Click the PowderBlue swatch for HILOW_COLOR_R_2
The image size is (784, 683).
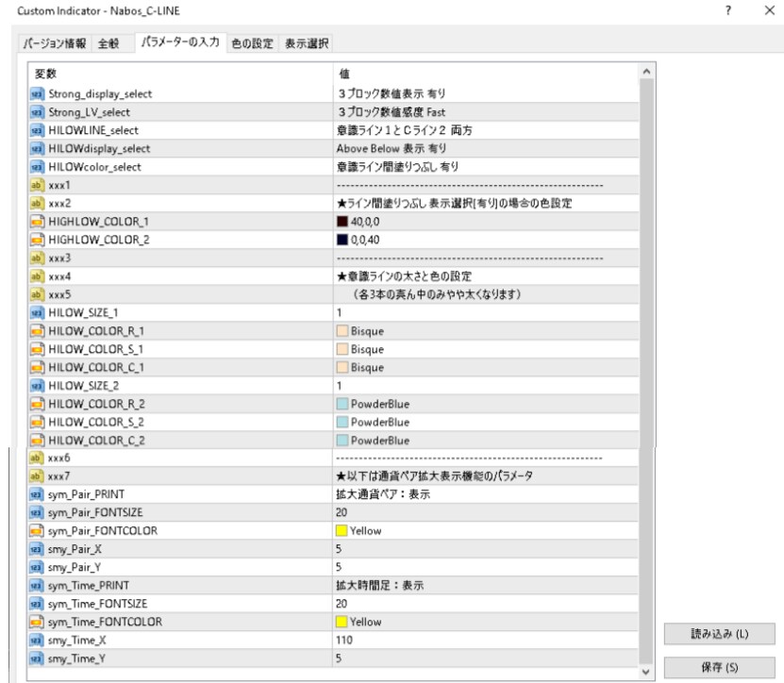pyautogui.click(x=342, y=404)
